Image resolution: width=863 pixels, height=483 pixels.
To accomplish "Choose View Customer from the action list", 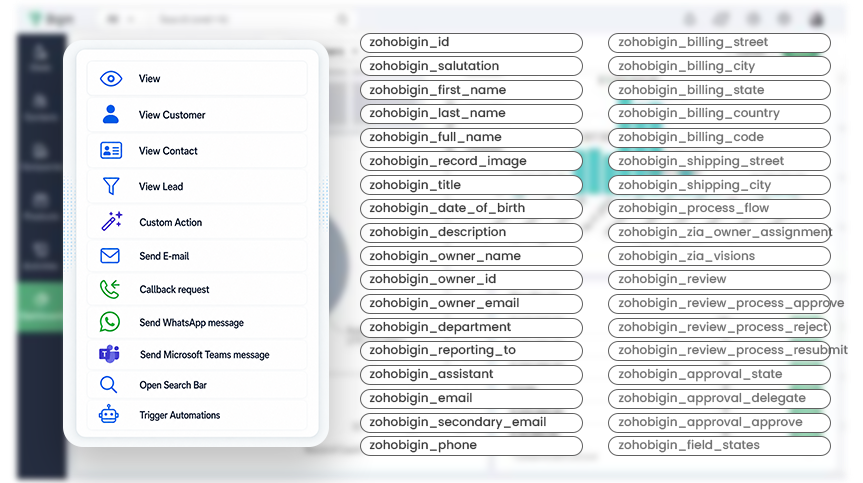I will pyautogui.click(x=196, y=114).
